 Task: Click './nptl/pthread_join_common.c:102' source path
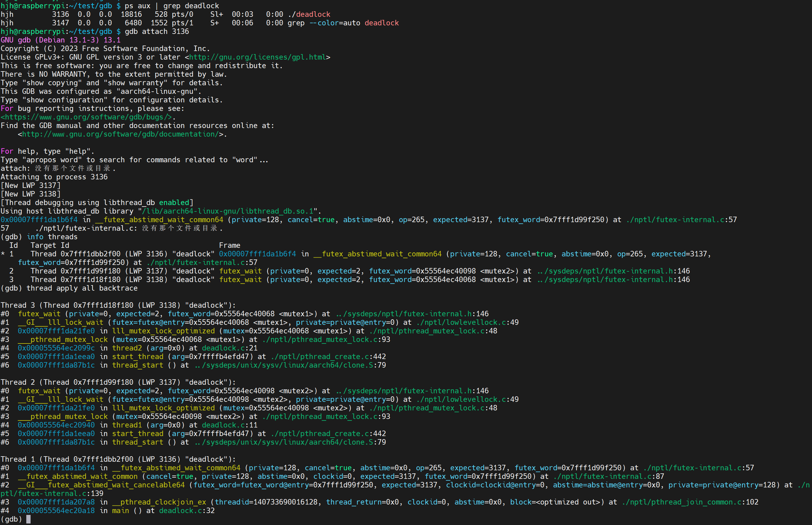(690, 502)
